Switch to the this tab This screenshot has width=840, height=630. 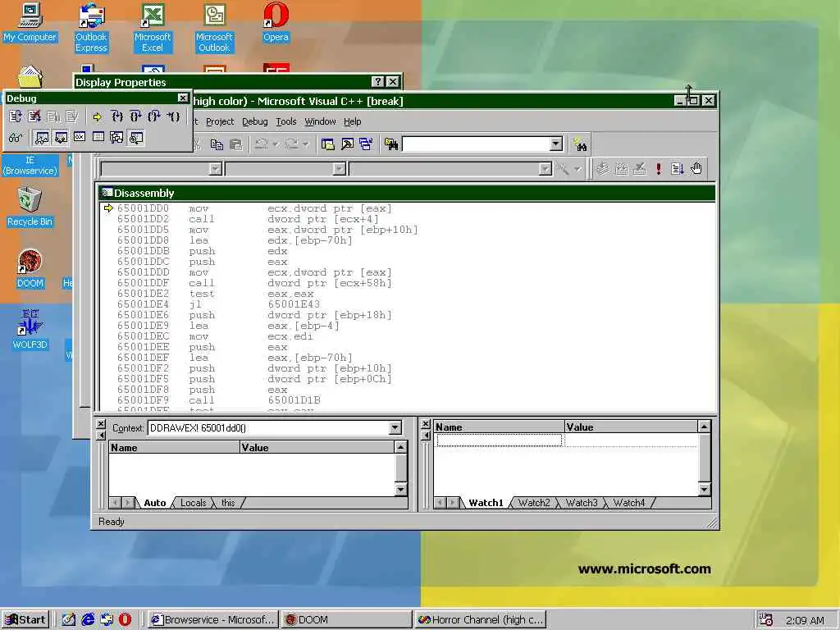coord(228,503)
